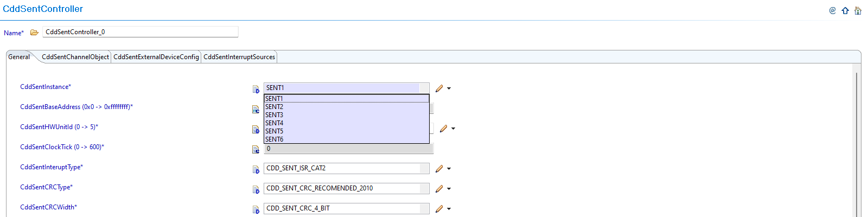Go to the CddSentInterruptSources tab
The width and height of the screenshot is (868, 217).
point(239,57)
